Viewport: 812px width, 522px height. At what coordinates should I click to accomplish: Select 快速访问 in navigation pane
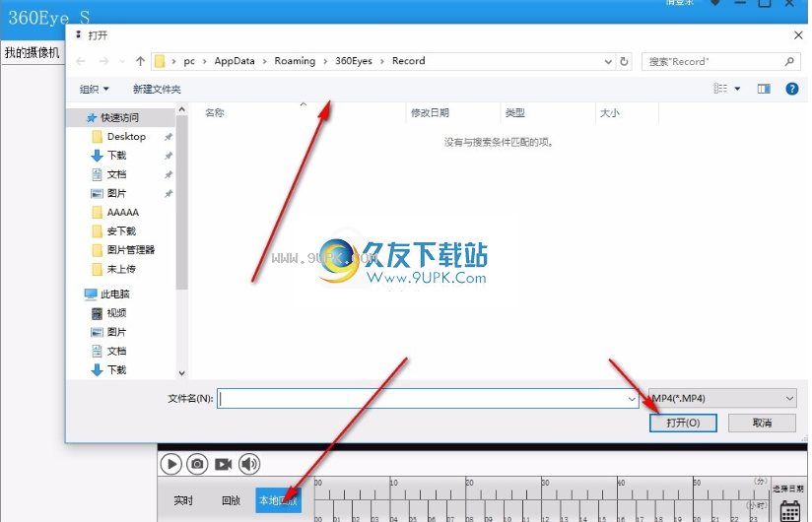[119, 118]
